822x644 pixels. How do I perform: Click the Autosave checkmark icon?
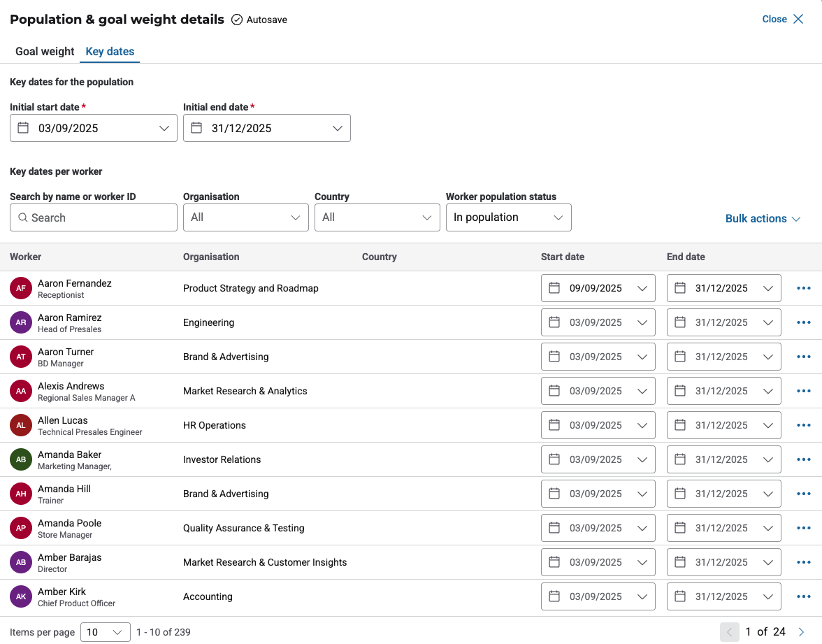coord(237,20)
